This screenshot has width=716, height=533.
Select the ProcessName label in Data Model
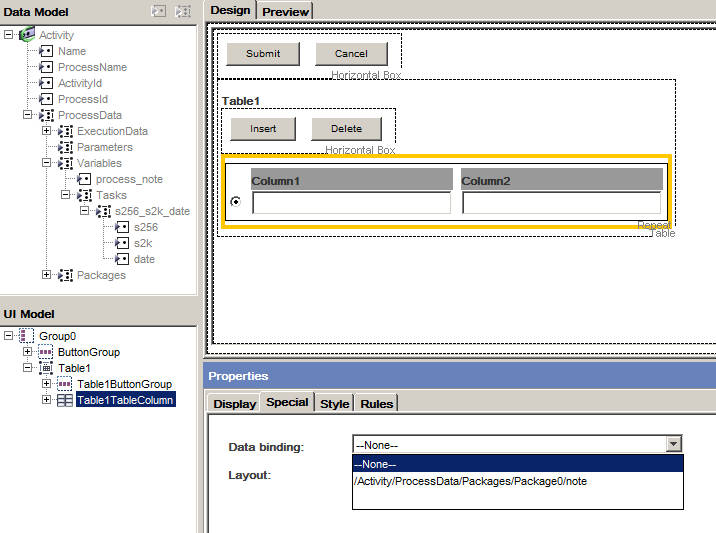tap(92, 67)
